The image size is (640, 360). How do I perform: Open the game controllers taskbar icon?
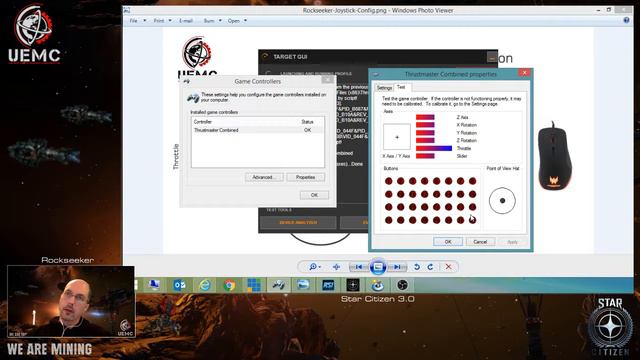tap(279, 285)
